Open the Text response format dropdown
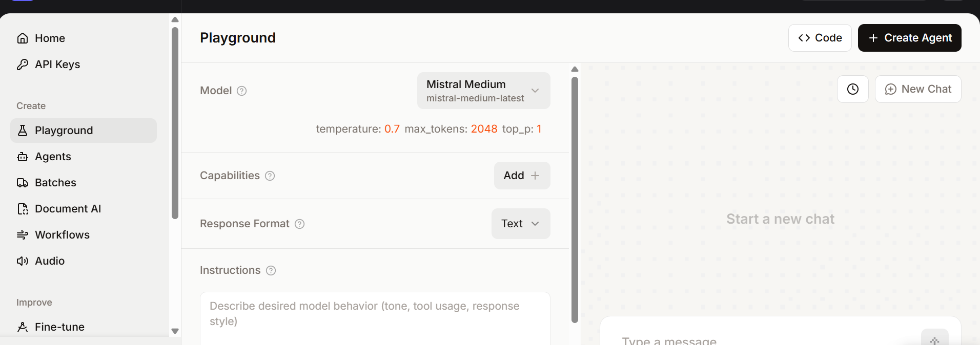The height and width of the screenshot is (345, 980). point(521,224)
